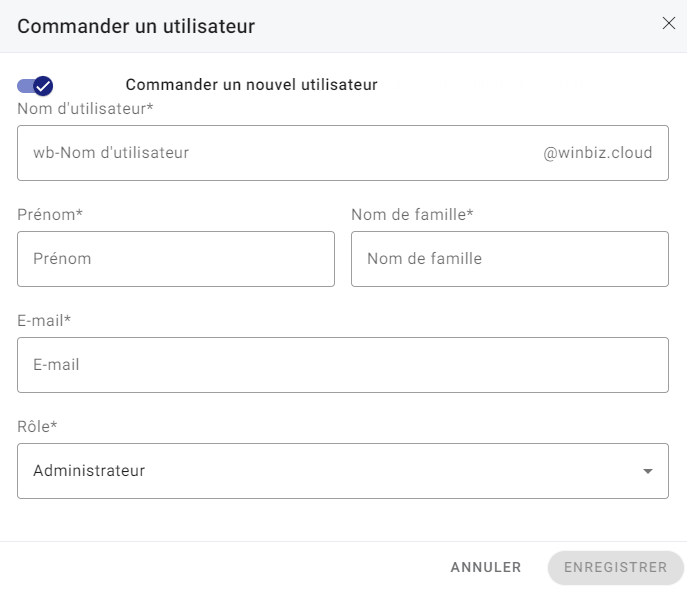Click inside the E-mail field
This screenshot has height=592, width=687.
coord(343,365)
